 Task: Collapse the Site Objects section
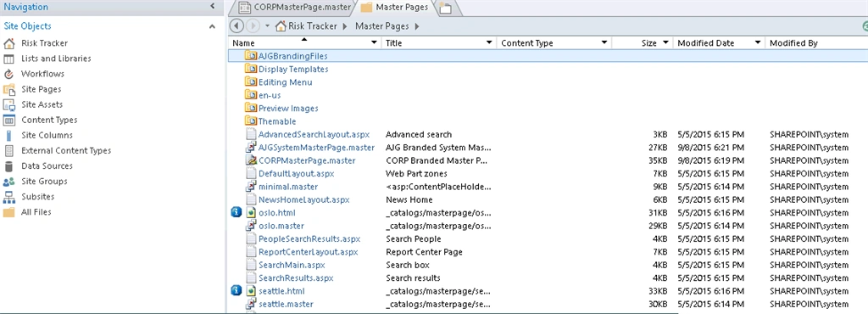tap(212, 26)
